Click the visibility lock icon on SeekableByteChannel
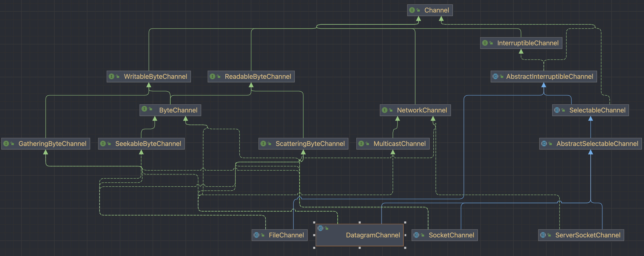Image resolution: width=644 pixels, height=256 pixels. (x=109, y=144)
